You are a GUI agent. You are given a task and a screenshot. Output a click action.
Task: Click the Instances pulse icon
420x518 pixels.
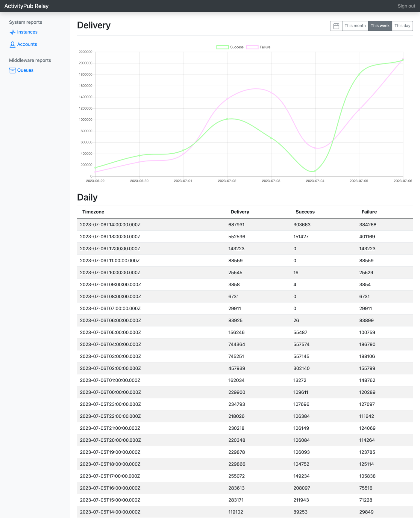[x=12, y=32]
